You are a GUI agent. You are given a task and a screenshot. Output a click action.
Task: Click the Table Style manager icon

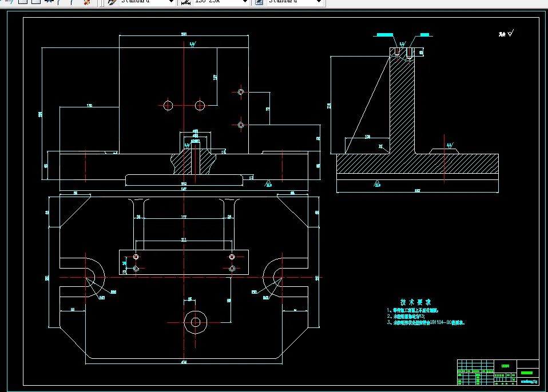click(x=259, y=2)
